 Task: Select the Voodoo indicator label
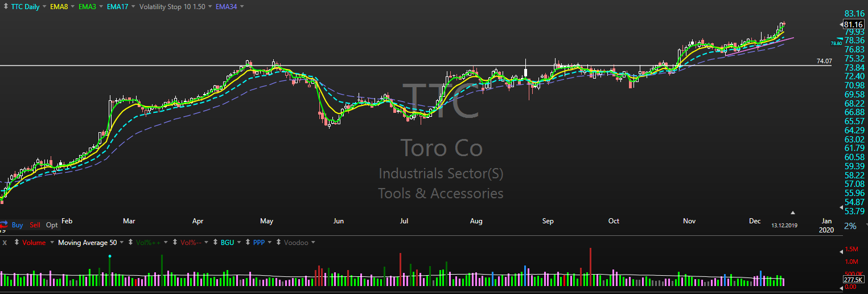pos(296,243)
